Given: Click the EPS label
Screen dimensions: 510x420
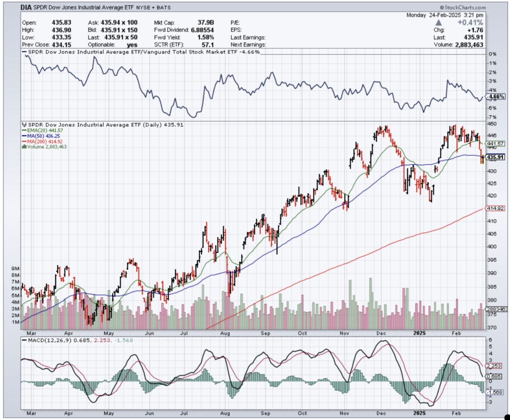Looking at the screenshot, I should [x=236, y=30].
